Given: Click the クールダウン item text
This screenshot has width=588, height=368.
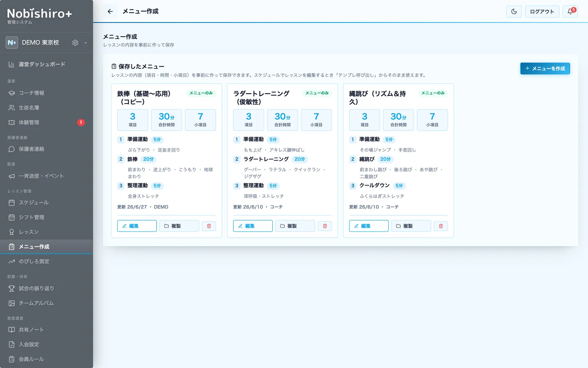Looking at the screenshot, I should pos(374,185).
